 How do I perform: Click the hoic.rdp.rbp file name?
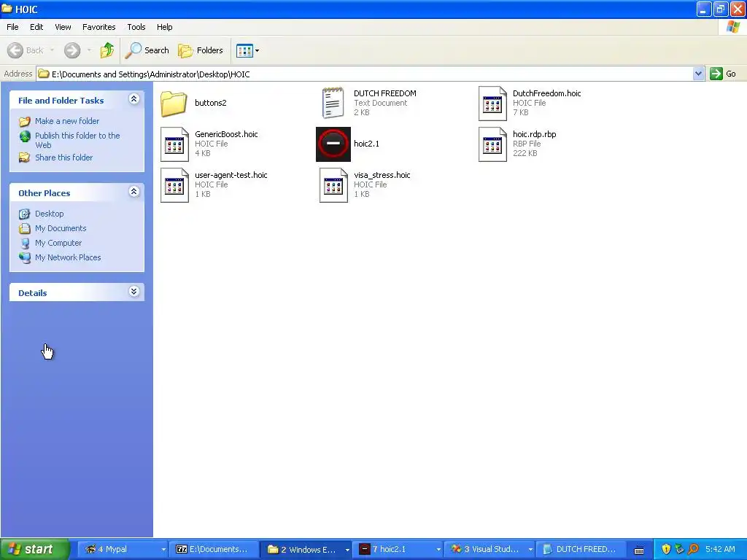[x=535, y=134]
